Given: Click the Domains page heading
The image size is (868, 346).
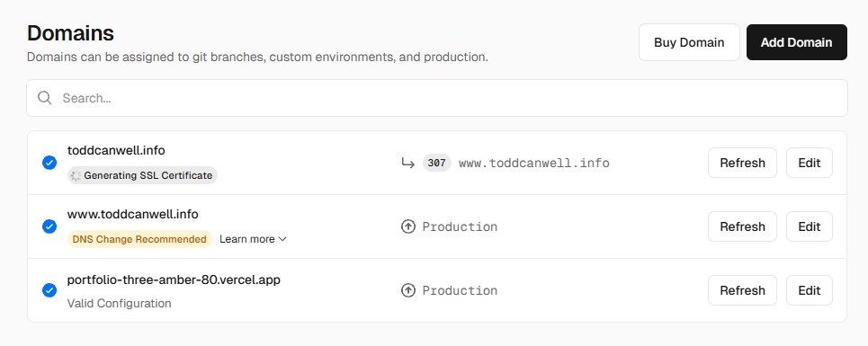Looking at the screenshot, I should click(x=70, y=33).
